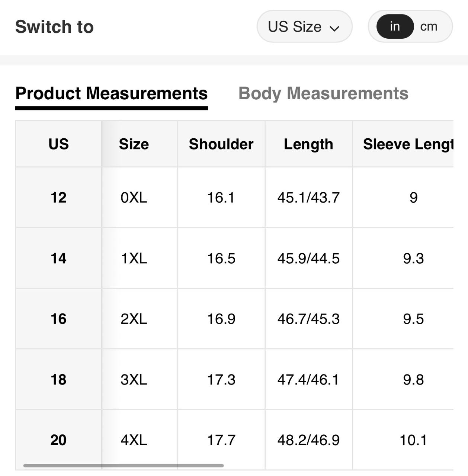
Task: Select the Product Measurements tab
Action: click(111, 93)
